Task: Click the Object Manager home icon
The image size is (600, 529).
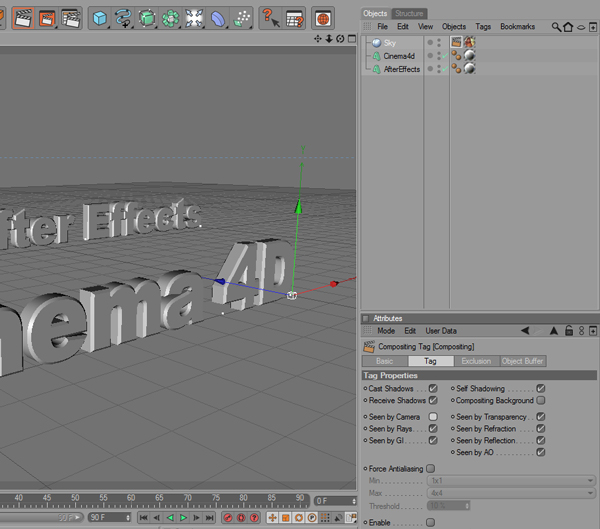Action: tap(568, 27)
